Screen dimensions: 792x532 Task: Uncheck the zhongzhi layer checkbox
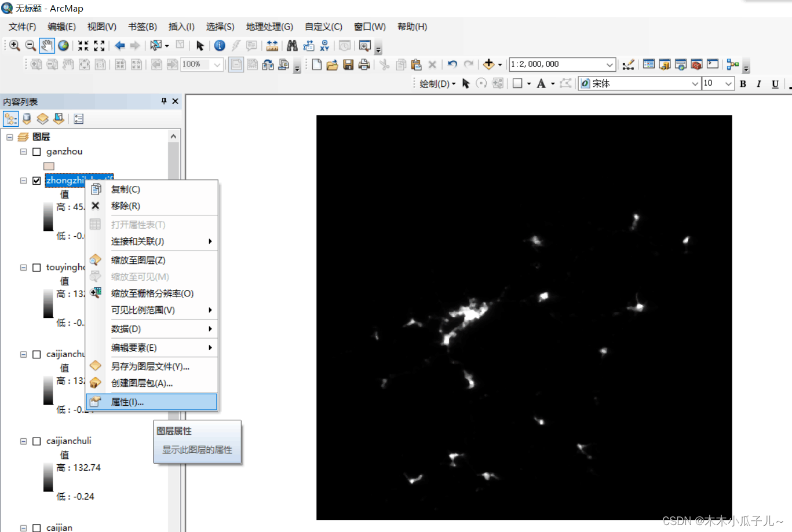[37, 181]
